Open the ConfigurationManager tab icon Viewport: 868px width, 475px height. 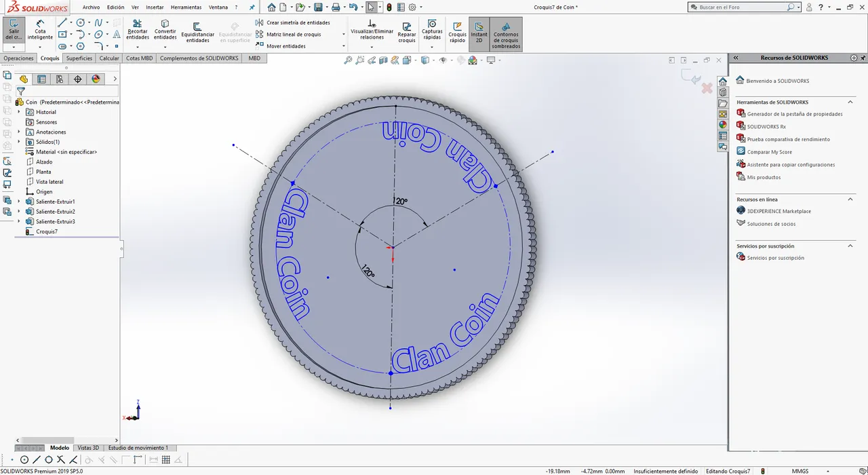coord(60,79)
